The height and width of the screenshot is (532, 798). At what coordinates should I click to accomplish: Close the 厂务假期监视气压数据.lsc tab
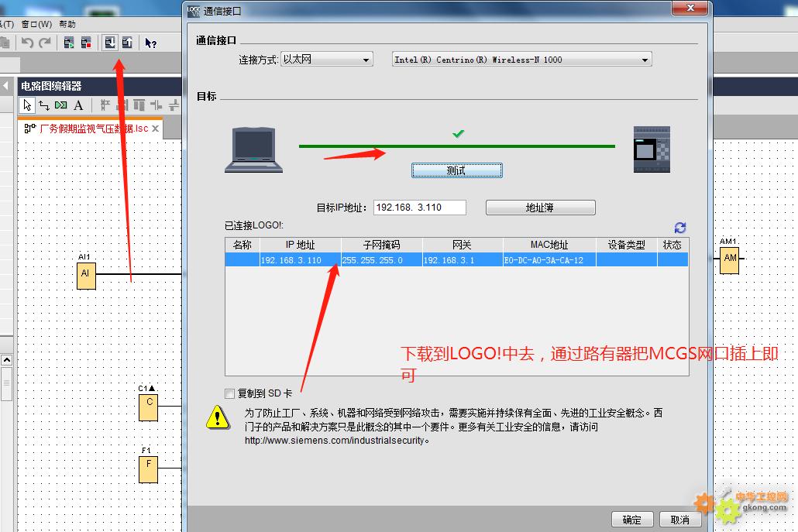(x=155, y=129)
